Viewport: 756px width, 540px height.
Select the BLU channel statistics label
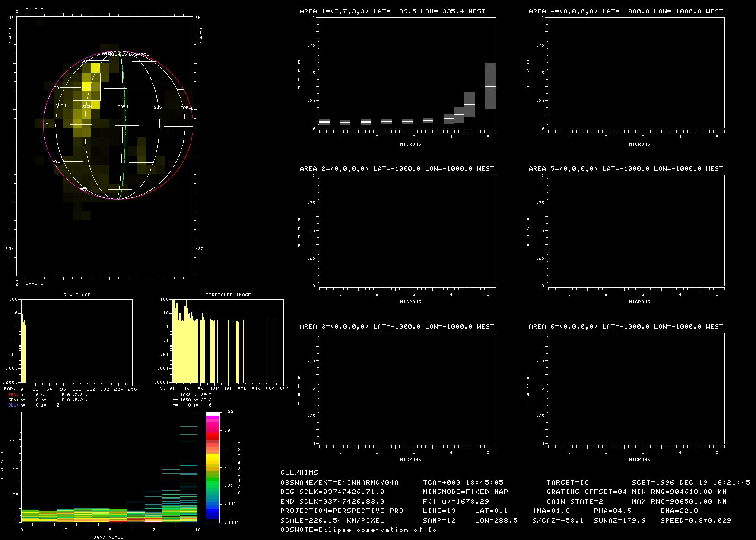coord(13,405)
